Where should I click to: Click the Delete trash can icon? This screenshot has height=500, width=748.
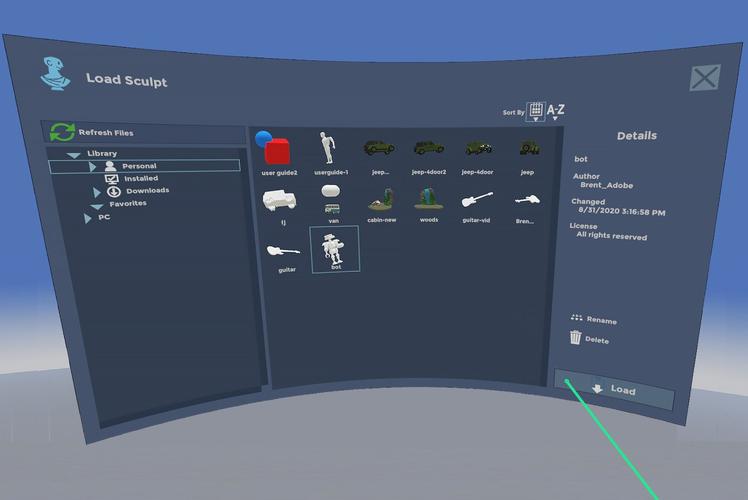coord(575,338)
